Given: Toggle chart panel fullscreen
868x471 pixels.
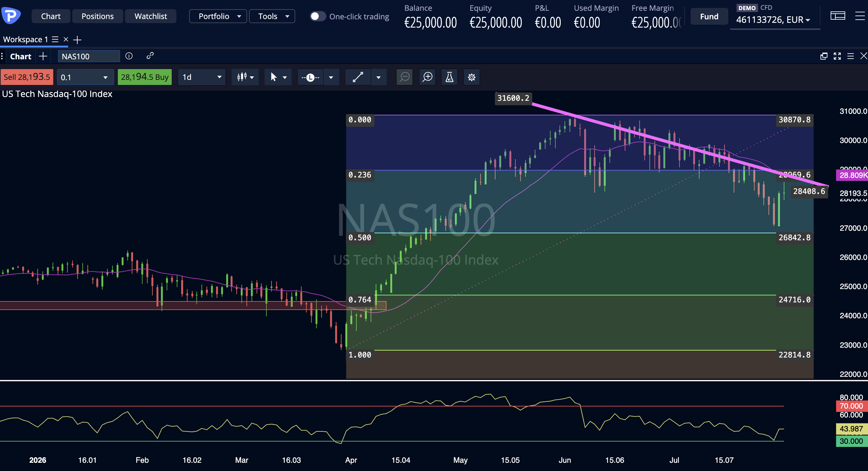Looking at the screenshot, I should coord(837,56).
